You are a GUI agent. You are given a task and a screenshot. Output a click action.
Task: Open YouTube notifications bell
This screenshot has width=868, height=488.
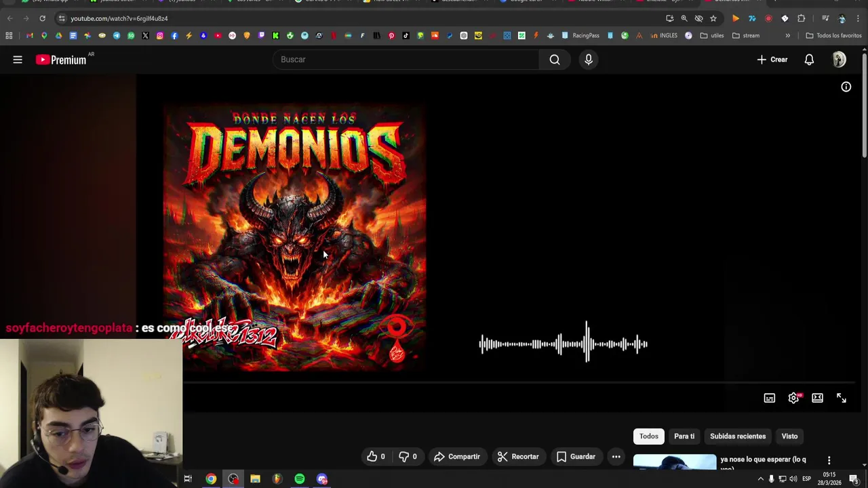pyautogui.click(x=809, y=60)
